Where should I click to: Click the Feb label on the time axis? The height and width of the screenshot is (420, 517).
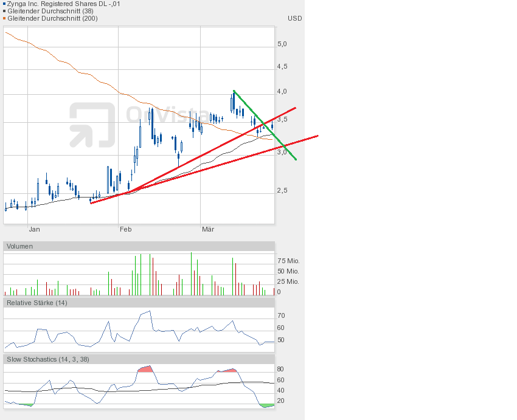(x=125, y=229)
